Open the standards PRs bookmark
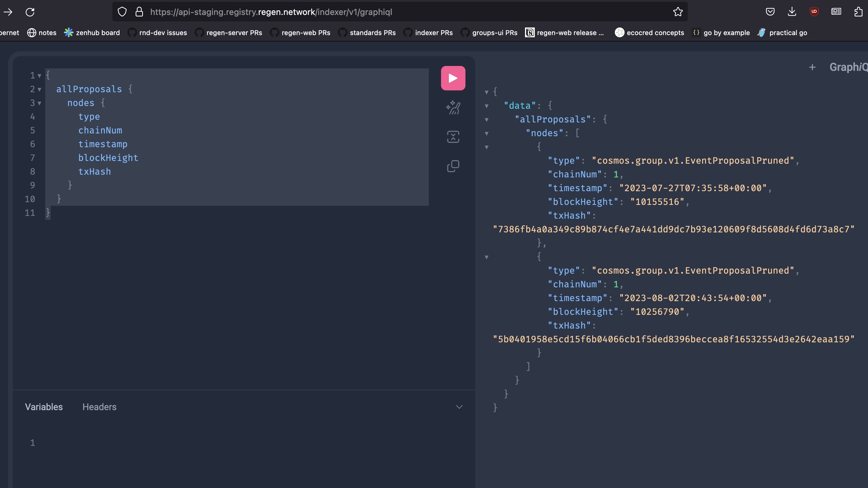 [x=367, y=33]
